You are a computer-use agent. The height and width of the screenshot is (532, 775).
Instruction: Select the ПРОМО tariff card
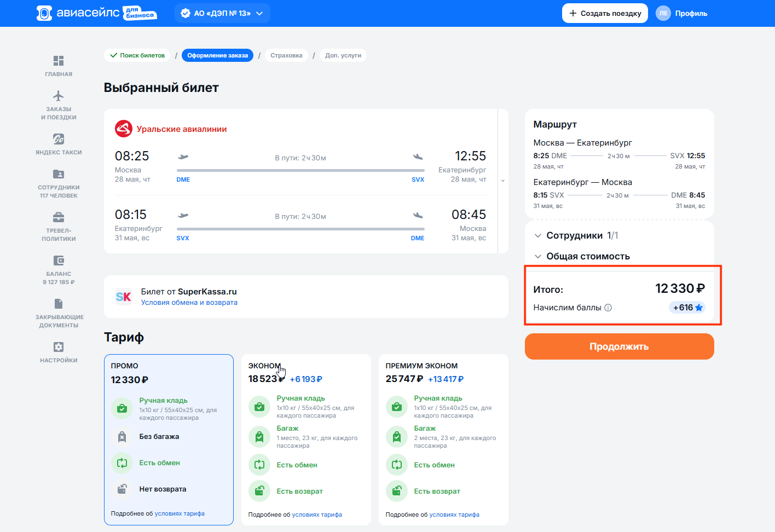click(x=169, y=440)
